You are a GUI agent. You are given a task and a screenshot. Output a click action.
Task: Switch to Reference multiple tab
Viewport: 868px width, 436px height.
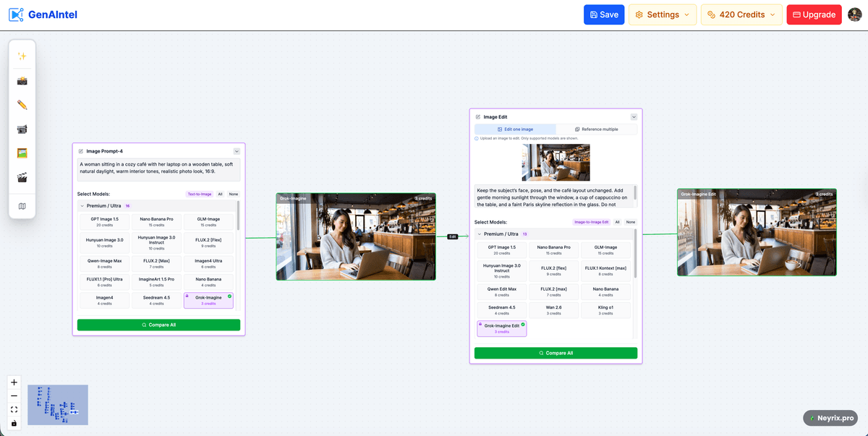pos(597,129)
